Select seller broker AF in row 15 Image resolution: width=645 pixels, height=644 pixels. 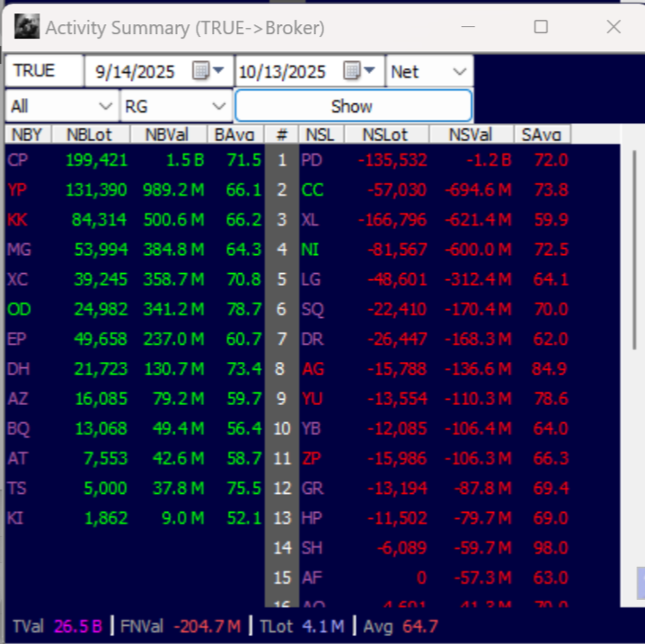[312, 578]
